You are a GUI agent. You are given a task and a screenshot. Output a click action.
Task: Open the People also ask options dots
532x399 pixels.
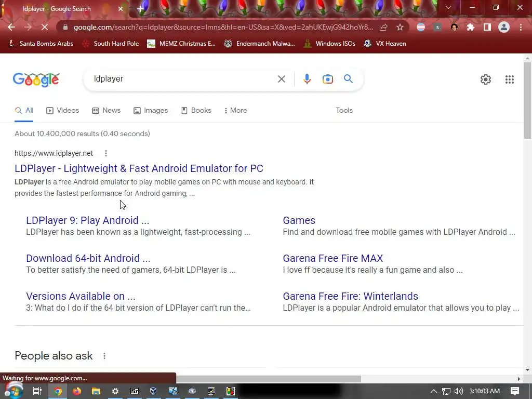[x=104, y=356]
